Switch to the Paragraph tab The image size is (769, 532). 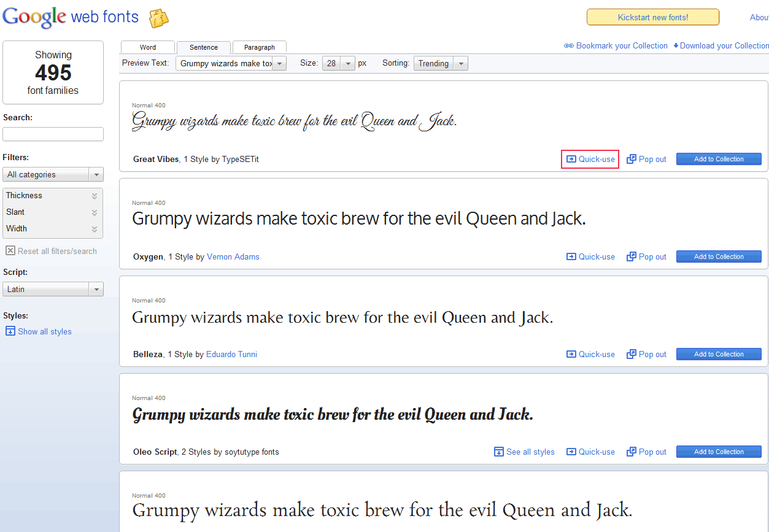coord(260,47)
